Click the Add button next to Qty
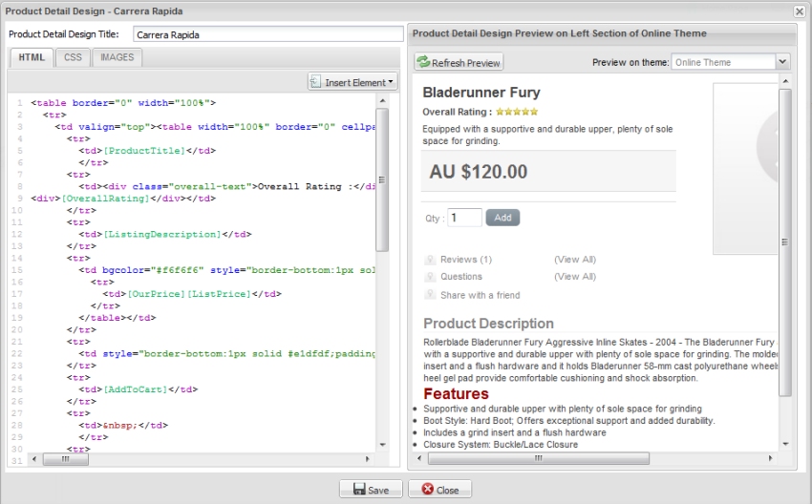The height and width of the screenshot is (504, 812). [x=502, y=218]
